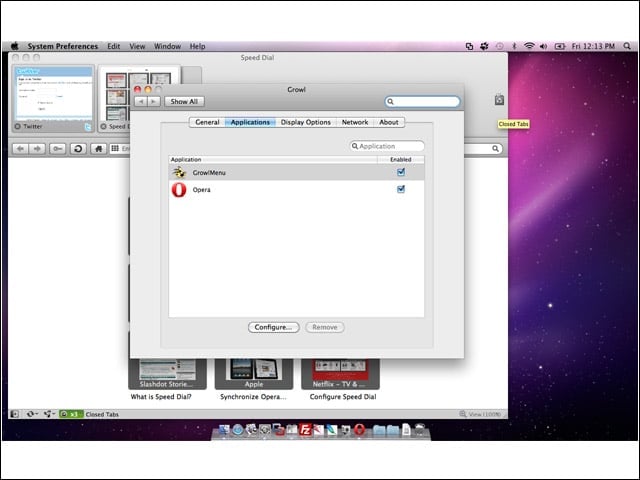The width and height of the screenshot is (640, 480).
Task: Click the Application column header
Action: coord(273,159)
